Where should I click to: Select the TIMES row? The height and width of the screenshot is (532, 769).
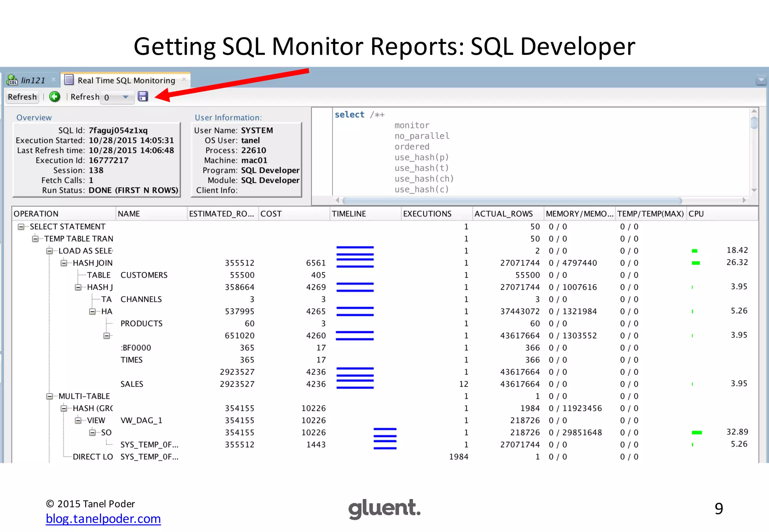[x=385, y=360]
